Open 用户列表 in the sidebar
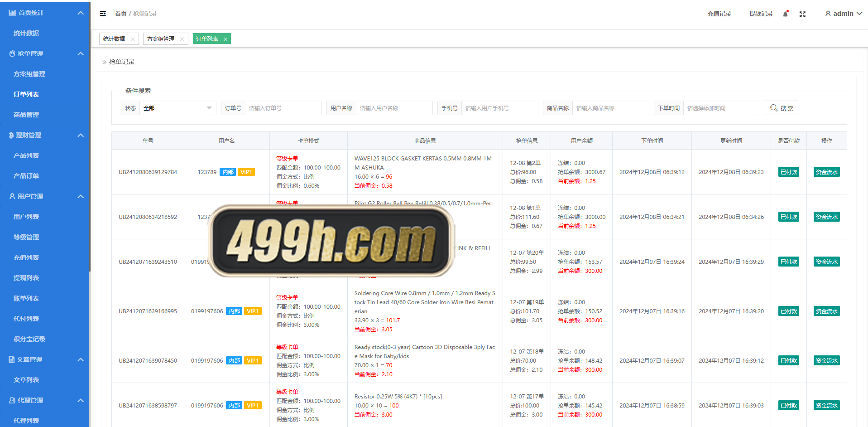Screen dimensions: 868x427 [26, 217]
